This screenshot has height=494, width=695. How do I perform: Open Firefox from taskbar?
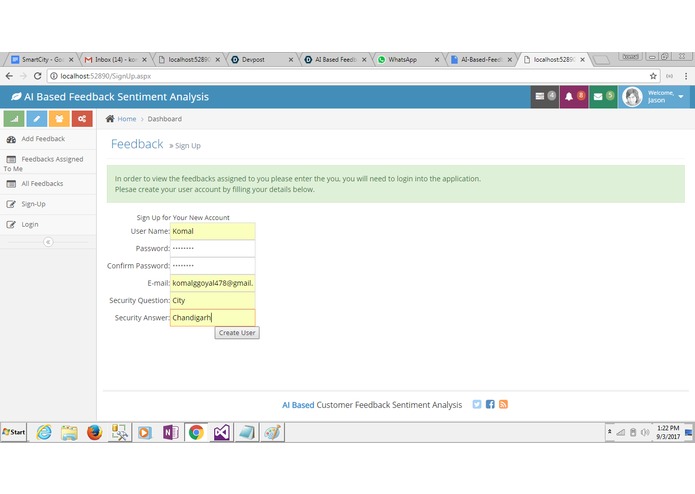tap(94, 432)
